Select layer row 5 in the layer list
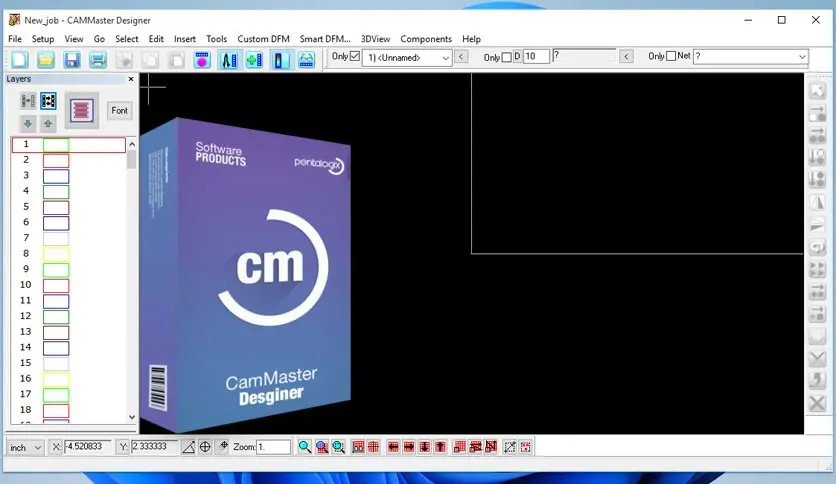The image size is (836, 484). click(x=69, y=207)
